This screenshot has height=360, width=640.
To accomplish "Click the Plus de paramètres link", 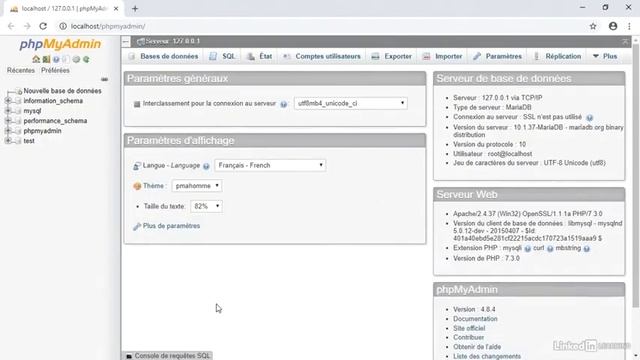I will [171, 226].
